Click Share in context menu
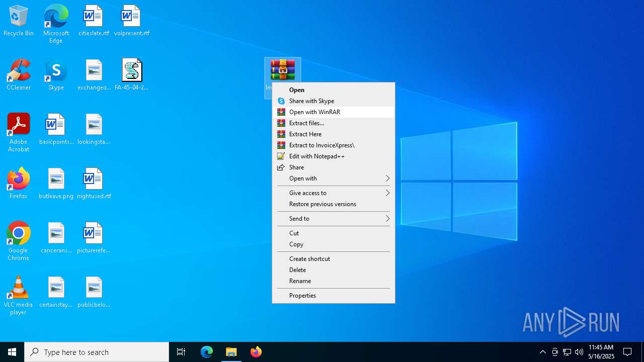644x362 pixels. pos(334,167)
